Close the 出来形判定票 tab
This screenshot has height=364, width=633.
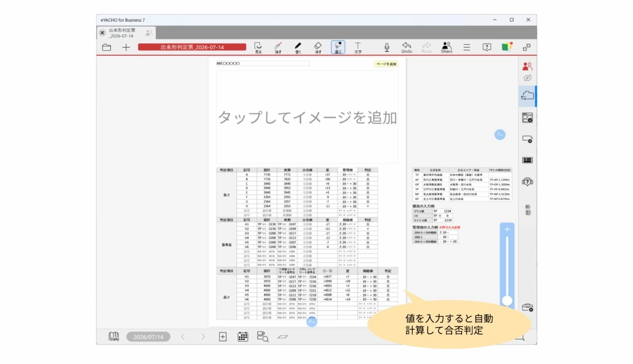coord(102,33)
